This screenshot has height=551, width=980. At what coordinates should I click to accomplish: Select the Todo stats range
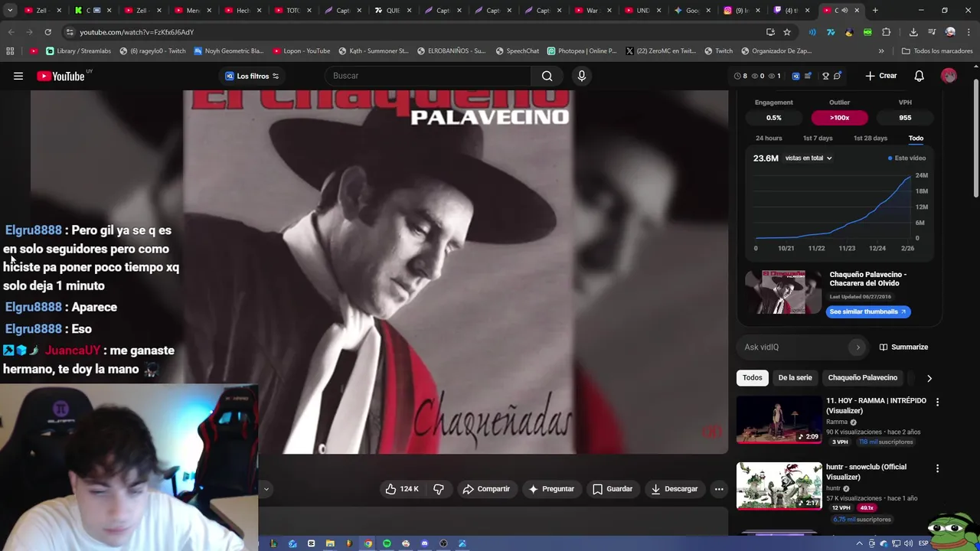[916, 139]
